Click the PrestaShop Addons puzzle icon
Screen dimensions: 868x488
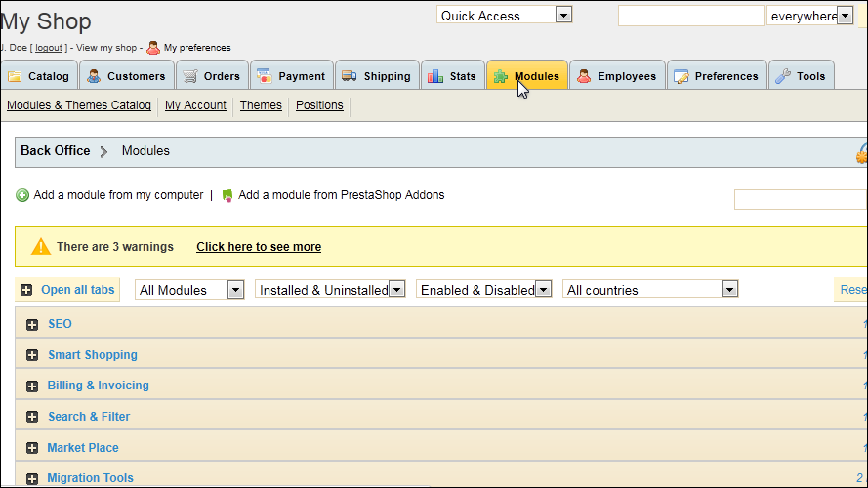click(227, 195)
